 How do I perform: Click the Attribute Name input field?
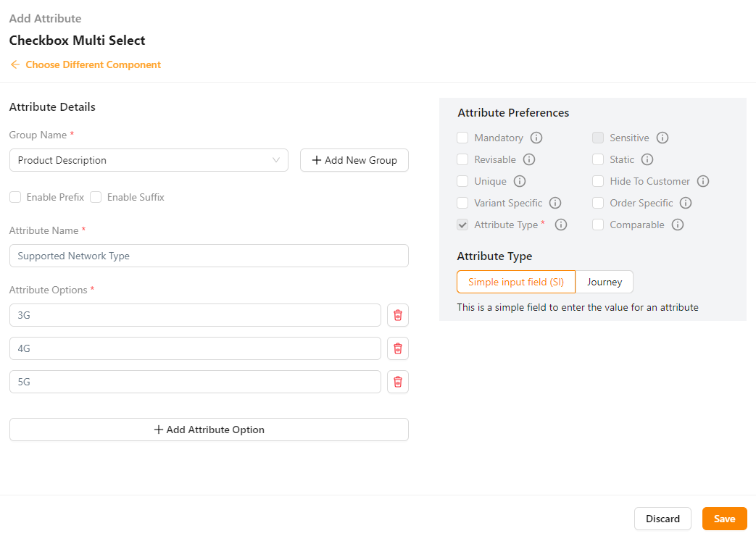209,256
